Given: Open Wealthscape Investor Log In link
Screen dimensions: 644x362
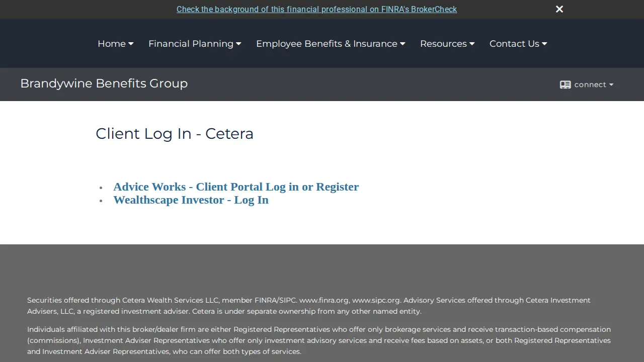Looking at the screenshot, I should 191,200.
